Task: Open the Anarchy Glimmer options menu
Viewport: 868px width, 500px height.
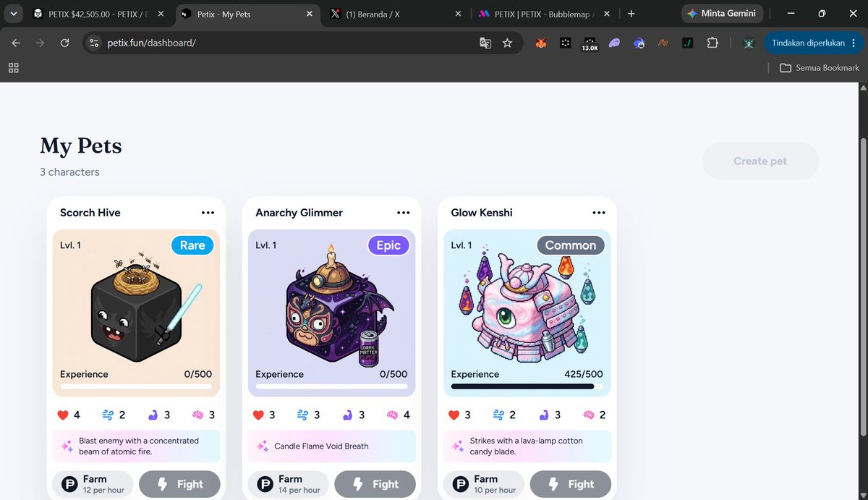Action: click(x=404, y=213)
